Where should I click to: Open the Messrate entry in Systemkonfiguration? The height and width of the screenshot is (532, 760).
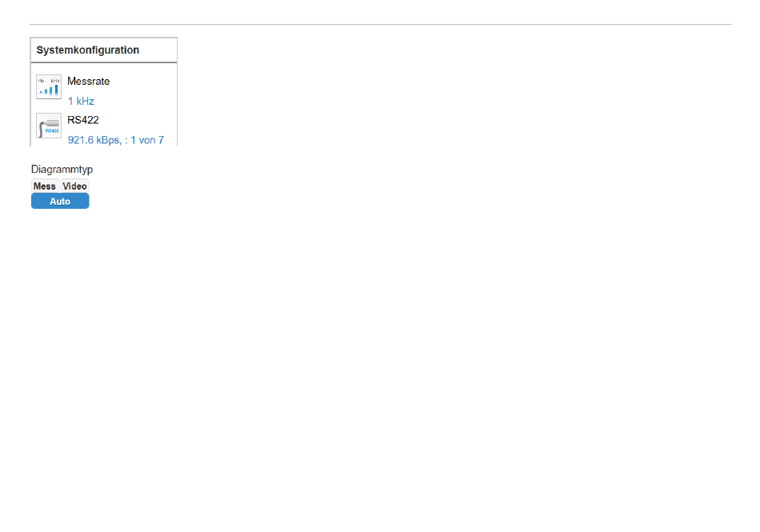[88, 82]
